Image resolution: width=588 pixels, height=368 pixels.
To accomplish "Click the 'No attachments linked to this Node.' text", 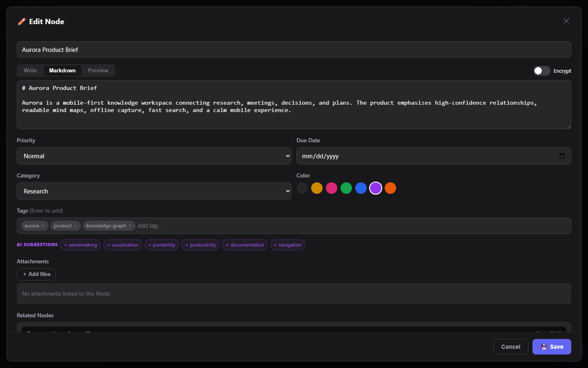I will point(67,294).
